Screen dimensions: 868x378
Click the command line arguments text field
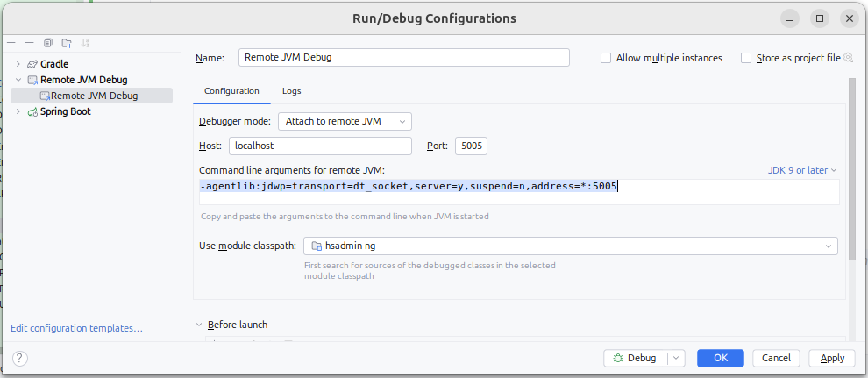tap(519, 192)
